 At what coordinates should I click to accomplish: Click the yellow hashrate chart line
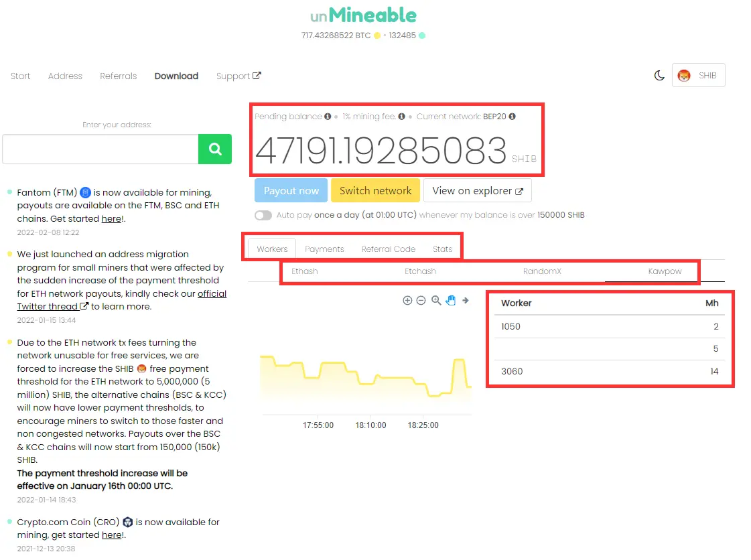point(365,378)
